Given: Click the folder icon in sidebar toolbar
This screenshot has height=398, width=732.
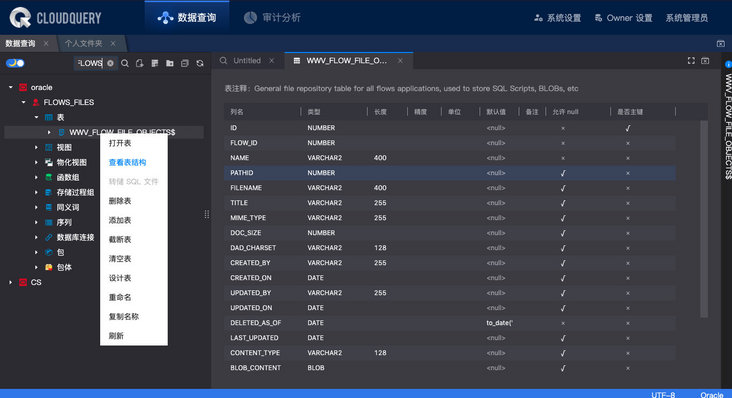Looking at the screenshot, I should pyautogui.click(x=170, y=63).
